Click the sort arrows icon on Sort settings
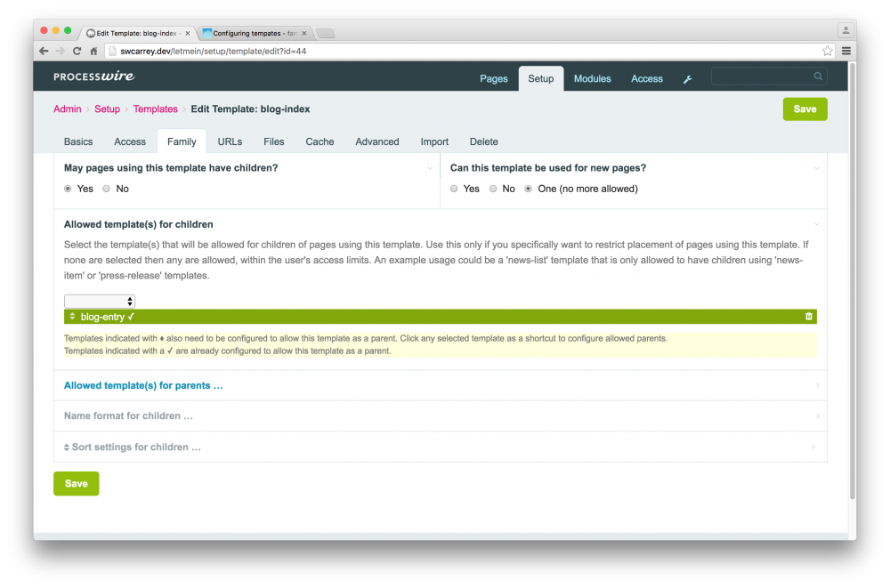890x588 pixels. (x=66, y=447)
